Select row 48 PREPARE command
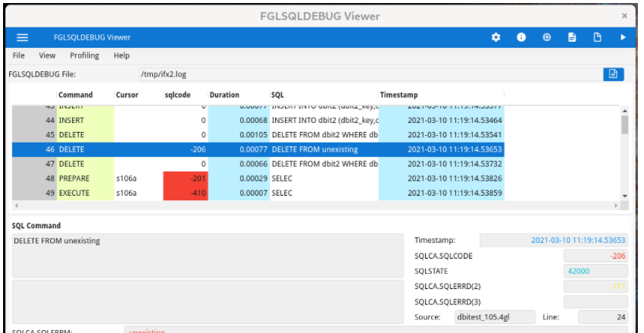The image size is (644, 333). [x=258, y=178]
